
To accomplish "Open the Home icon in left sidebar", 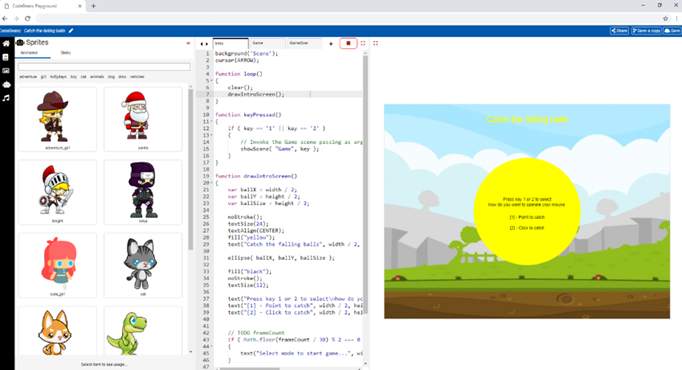I will (6, 43).
